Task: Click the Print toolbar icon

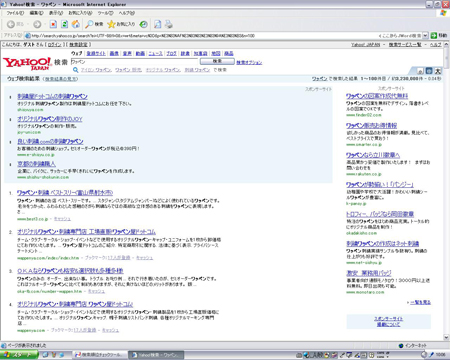Action: (x=169, y=24)
